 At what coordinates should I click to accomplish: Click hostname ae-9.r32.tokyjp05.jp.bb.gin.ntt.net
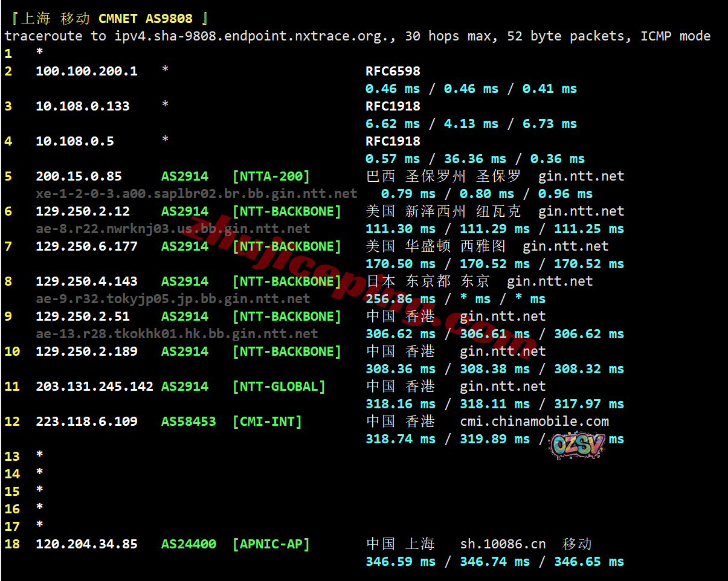point(173,299)
